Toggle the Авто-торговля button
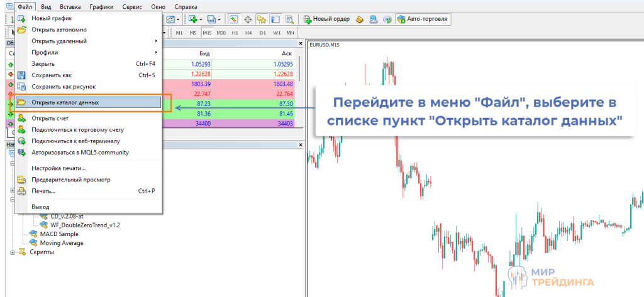The width and height of the screenshot is (644, 297). tap(423, 19)
